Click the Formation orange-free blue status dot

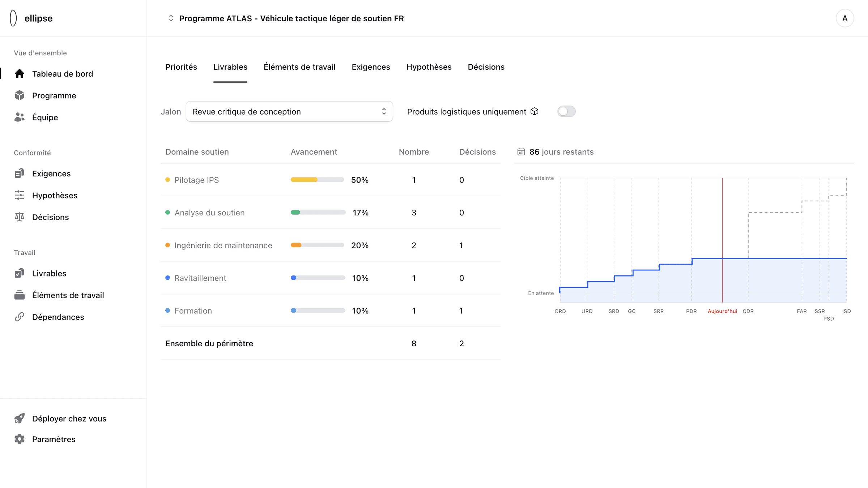(167, 311)
